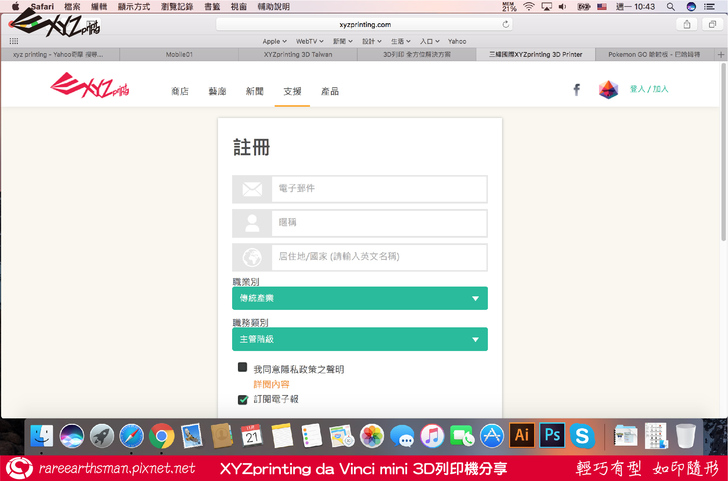Select 支援 in the site navigation

292,91
